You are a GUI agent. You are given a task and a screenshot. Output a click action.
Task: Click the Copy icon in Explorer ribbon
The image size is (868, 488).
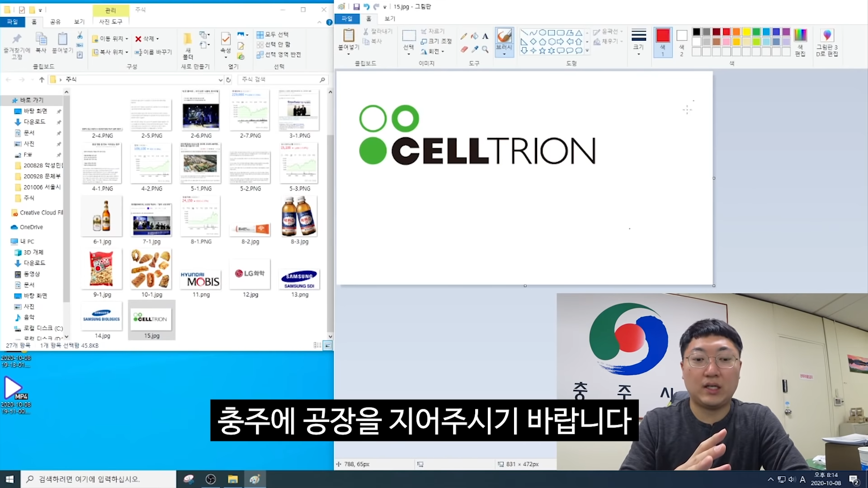pyautogui.click(x=41, y=39)
